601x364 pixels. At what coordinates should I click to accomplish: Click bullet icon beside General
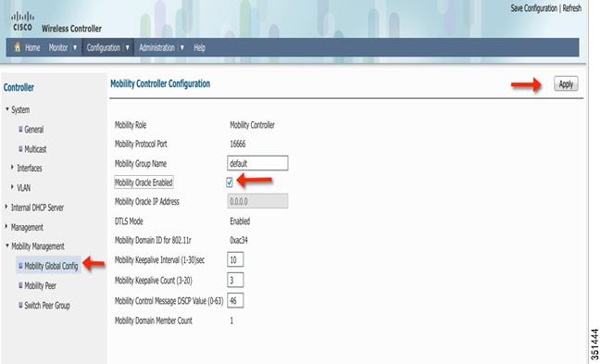click(20, 129)
